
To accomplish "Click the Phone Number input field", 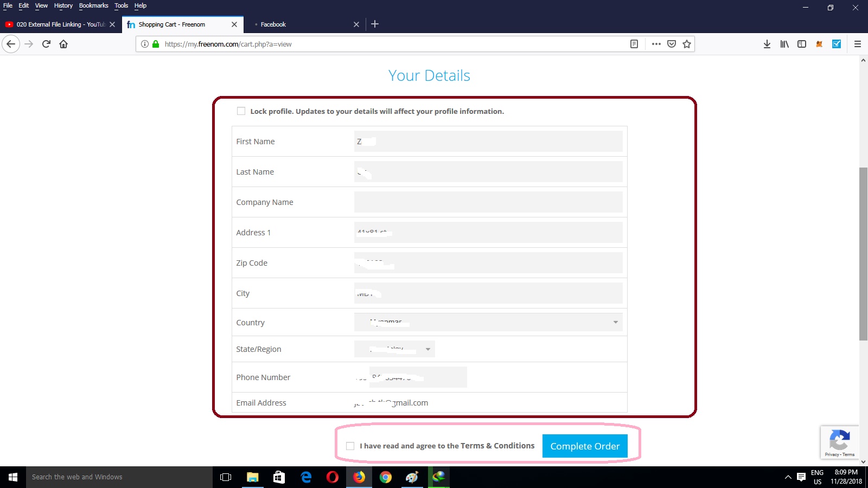I will (418, 377).
